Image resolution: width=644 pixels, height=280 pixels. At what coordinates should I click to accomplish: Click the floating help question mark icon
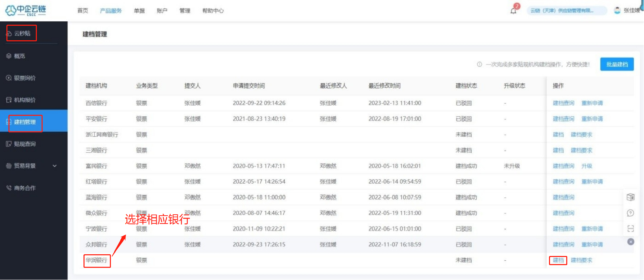pos(630,213)
